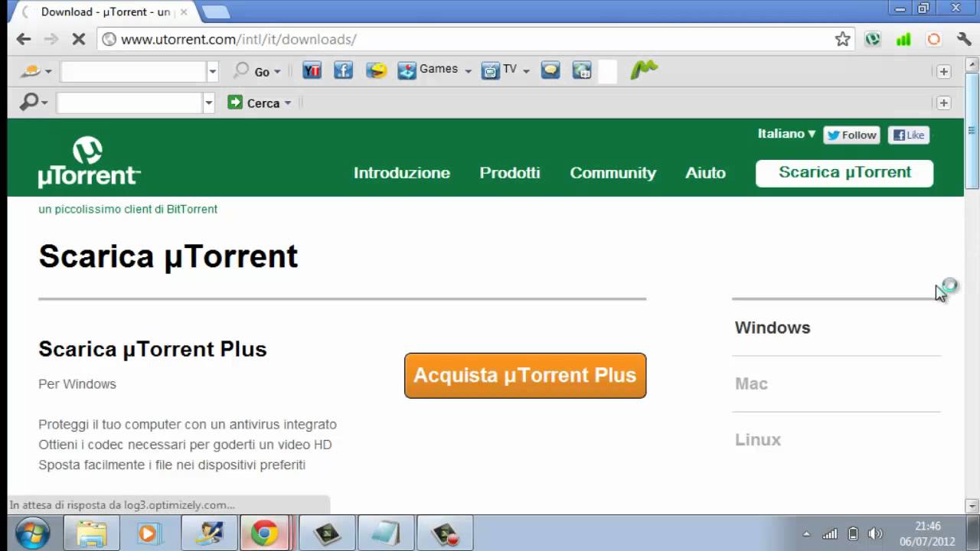Click the scrollbar down arrow

pos(972,505)
